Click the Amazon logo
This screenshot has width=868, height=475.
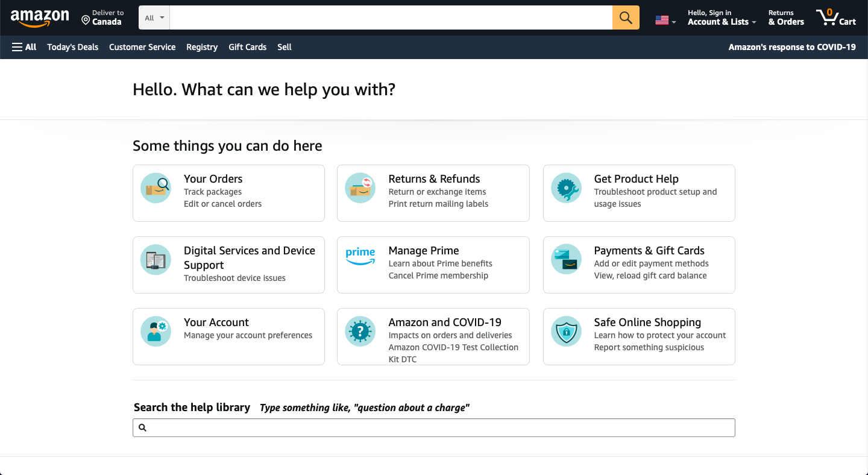click(40, 19)
